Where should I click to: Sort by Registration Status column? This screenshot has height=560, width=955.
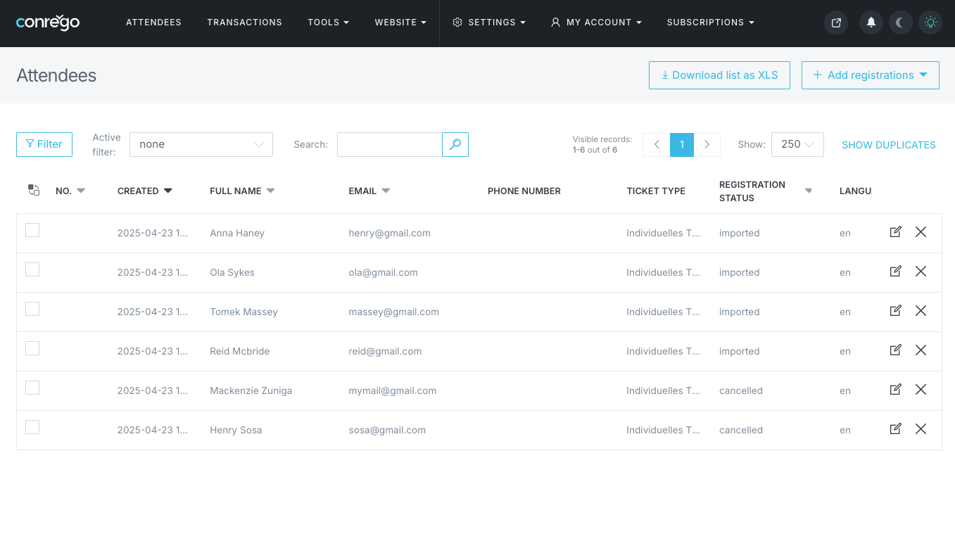coord(765,191)
